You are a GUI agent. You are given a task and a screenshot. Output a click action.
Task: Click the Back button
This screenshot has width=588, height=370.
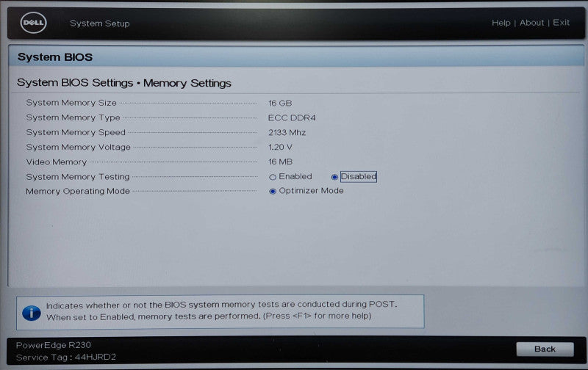click(x=545, y=349)
